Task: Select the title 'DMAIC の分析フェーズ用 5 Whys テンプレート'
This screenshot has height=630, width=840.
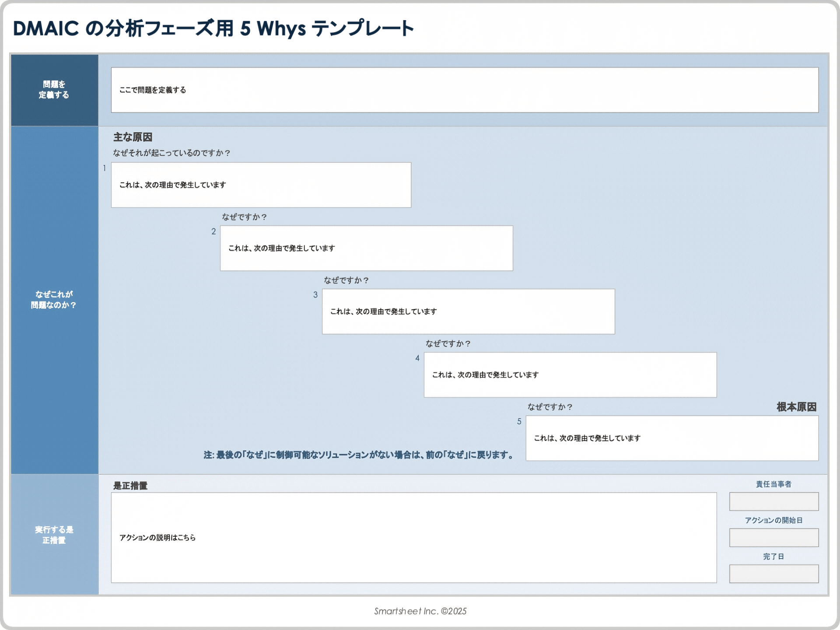Action: [213, 28]
